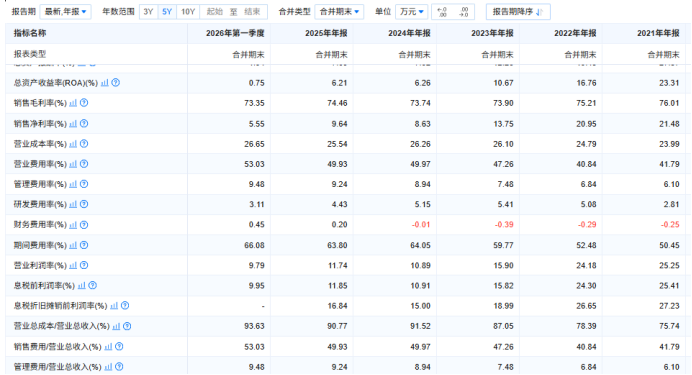This screenshot has width=692, height=375.
Task: Open chart icon for 息税前利润率(%)
Action: click(82, 285)
